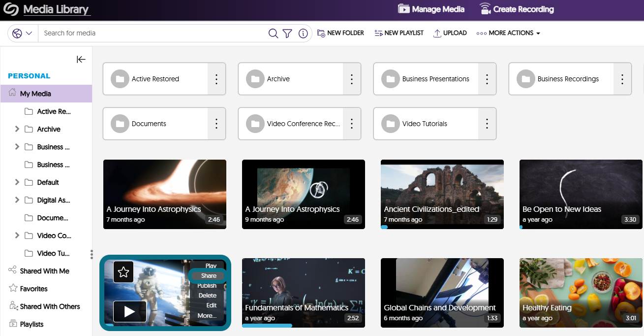Choose More... in the video hover menu
The width and height of the screenshot is (644, 336).
207,315
